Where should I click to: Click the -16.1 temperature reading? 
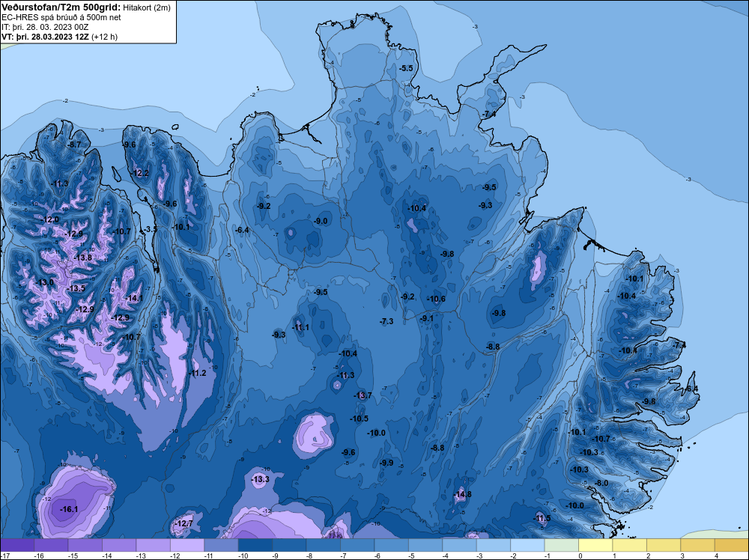coord(69,509)
